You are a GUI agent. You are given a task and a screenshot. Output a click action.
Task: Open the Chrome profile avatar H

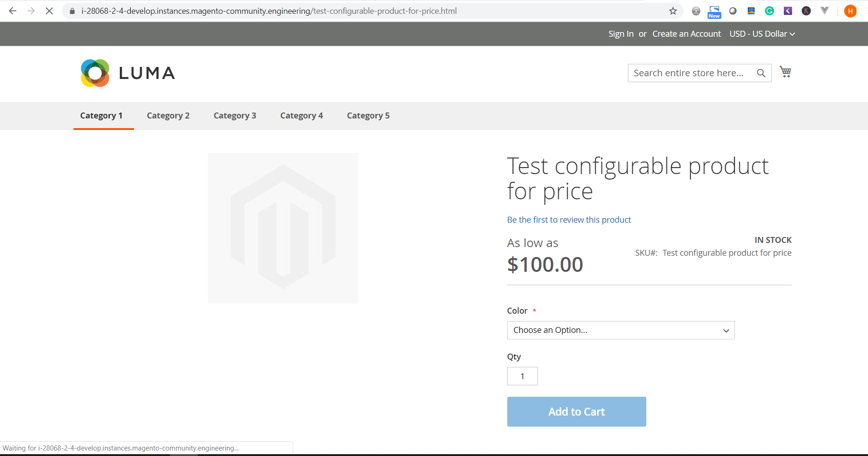click(851, 11)
